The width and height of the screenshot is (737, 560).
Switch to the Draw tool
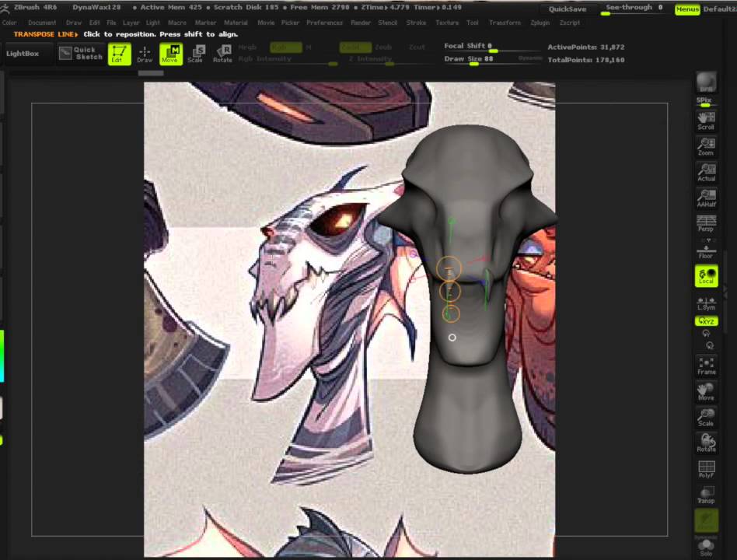[x=145, y=54]
